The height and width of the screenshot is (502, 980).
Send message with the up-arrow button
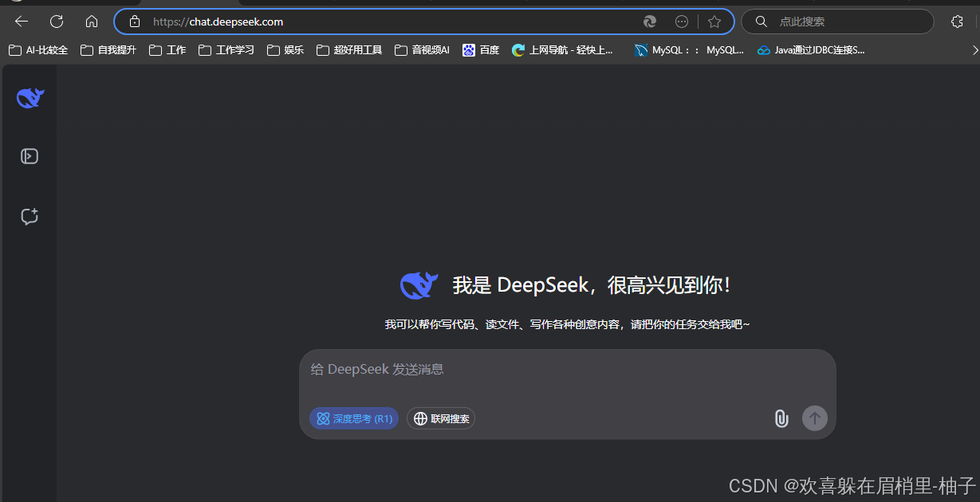coord(815,418)
